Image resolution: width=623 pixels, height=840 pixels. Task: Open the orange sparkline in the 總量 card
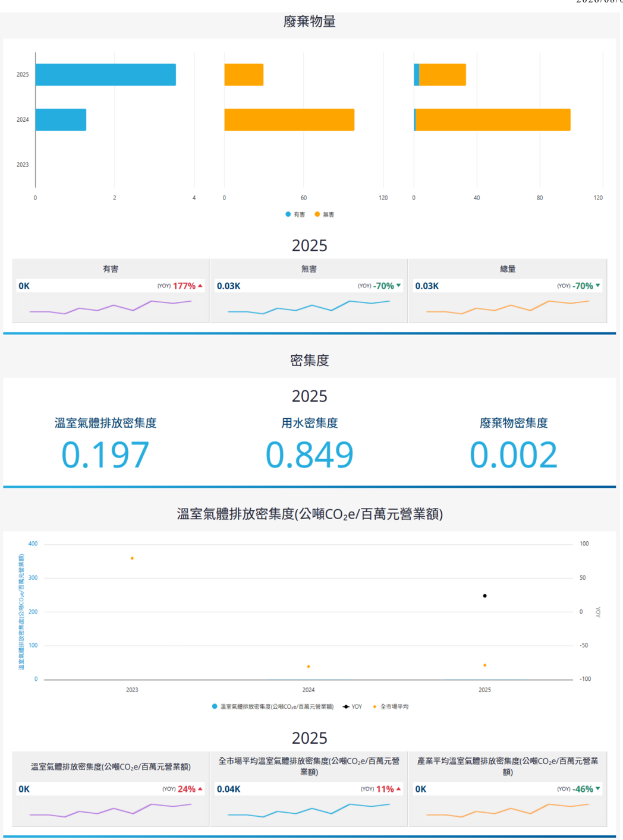tap(508, 307)
